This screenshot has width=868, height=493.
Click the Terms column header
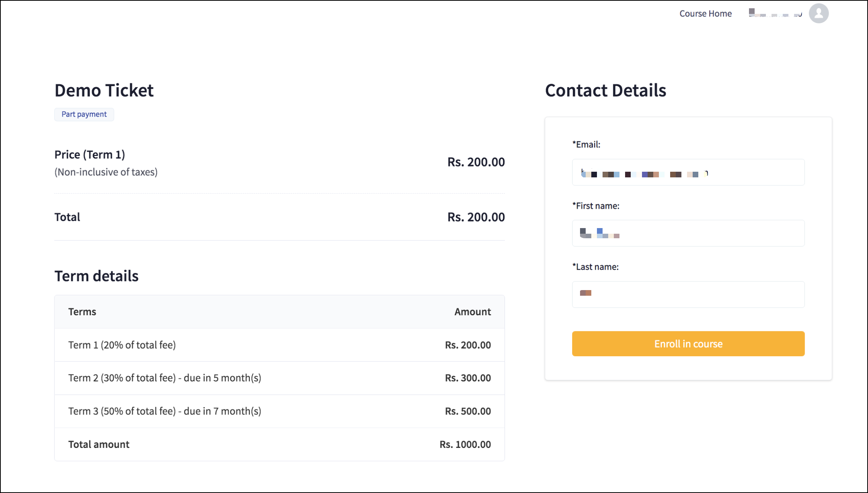[82, 312]
